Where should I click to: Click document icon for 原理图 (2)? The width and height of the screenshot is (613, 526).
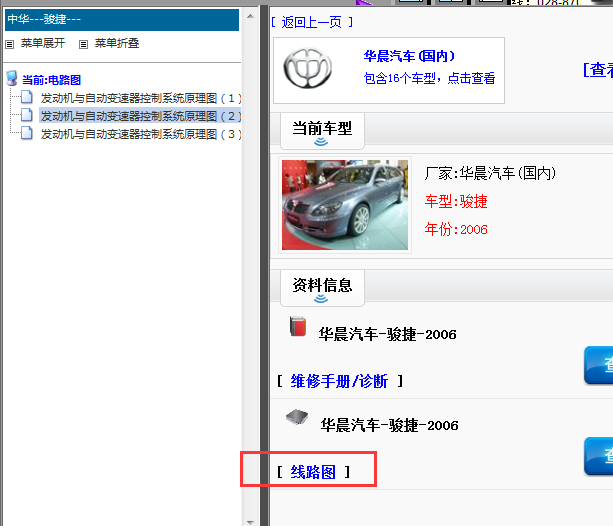coord(27,115)
